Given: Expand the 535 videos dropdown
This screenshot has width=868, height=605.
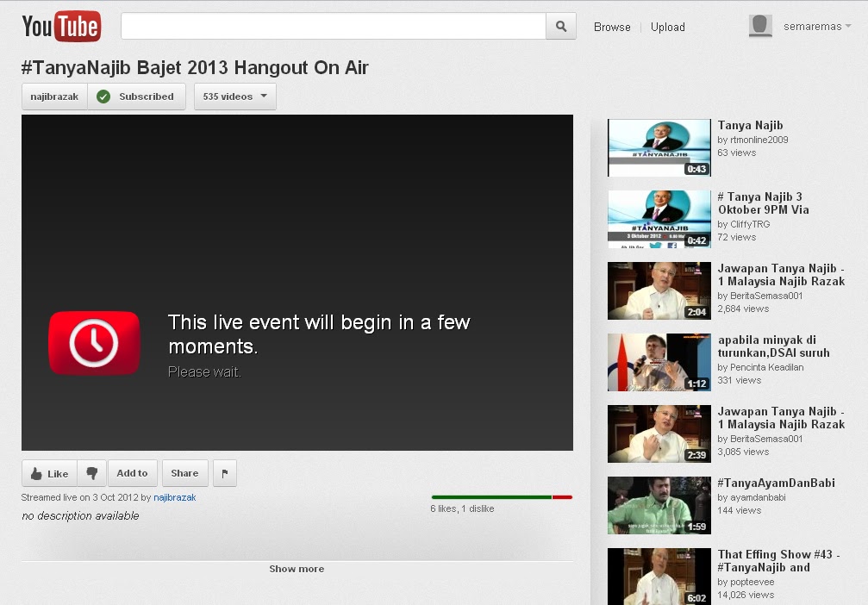Looking at the screenshot, I should [235, 97].
